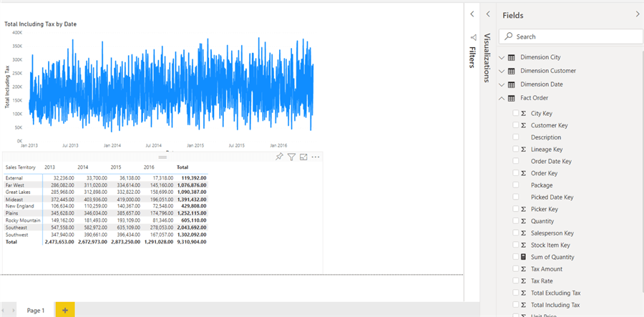Click the Dimension Date table icon
644x317 pixels.
[x=512, y=84]
